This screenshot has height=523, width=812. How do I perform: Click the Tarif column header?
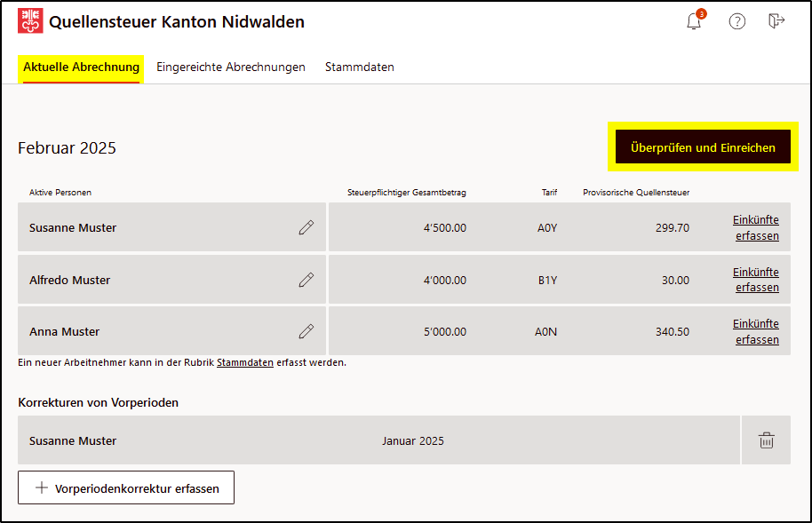(x=549, y=193)
